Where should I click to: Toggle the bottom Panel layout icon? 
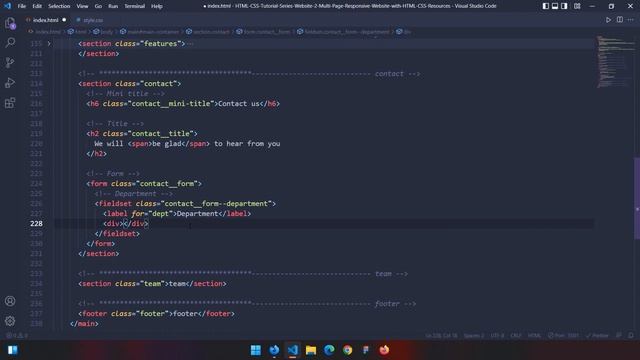(x=555, y=6)
